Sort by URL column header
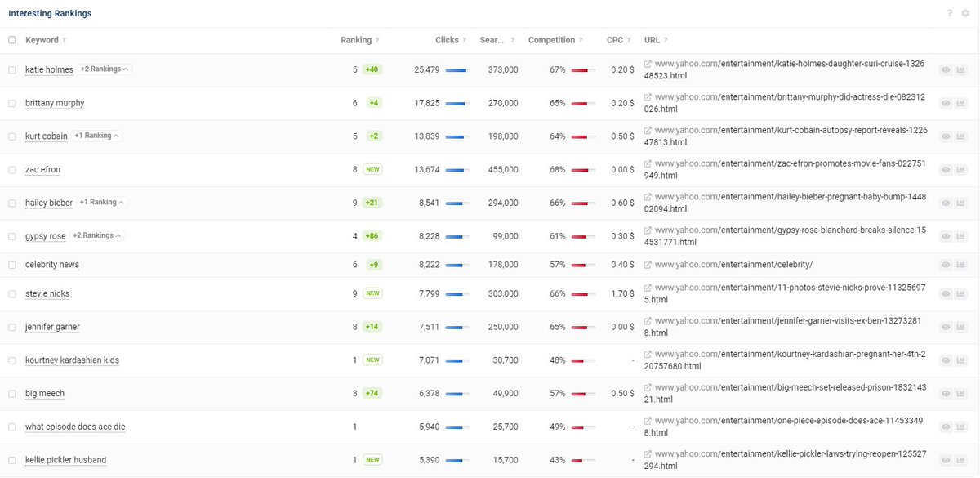 pos(652,40)
